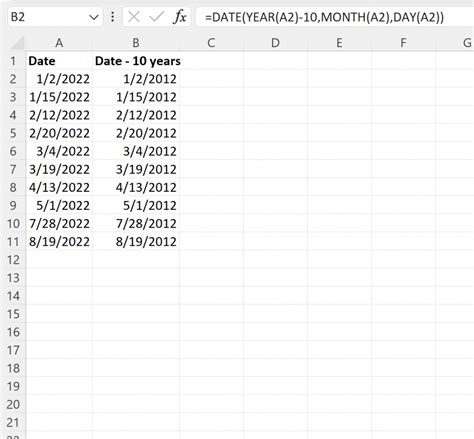Click the Insert Function fx icon
Screen dimensions: 474x439
[180, 17]
